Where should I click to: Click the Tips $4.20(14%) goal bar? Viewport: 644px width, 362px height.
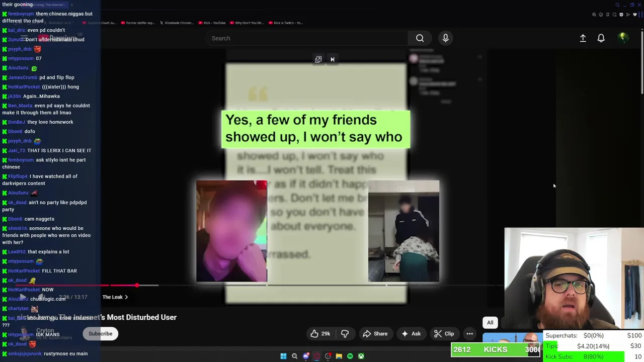click(594, 346)
